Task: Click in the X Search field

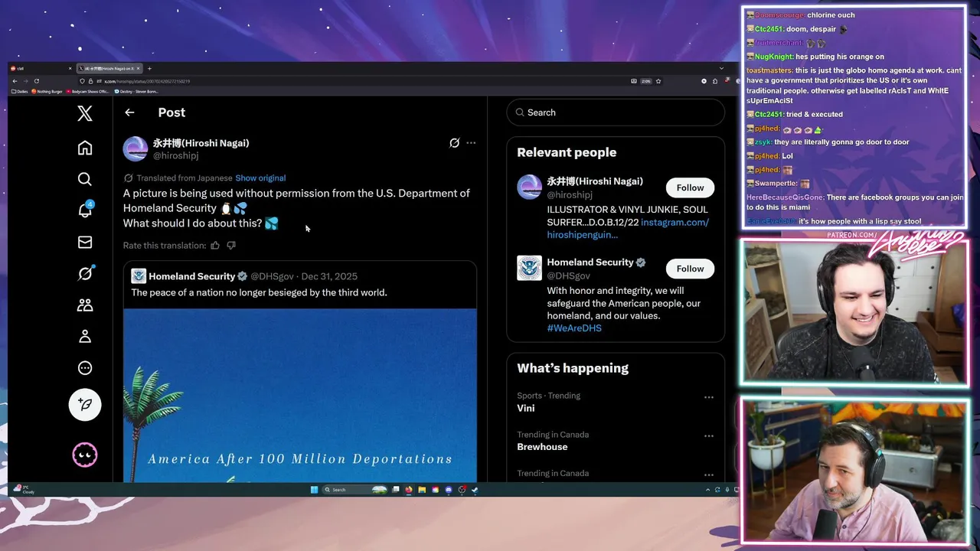Action: (x=616, y=112)
